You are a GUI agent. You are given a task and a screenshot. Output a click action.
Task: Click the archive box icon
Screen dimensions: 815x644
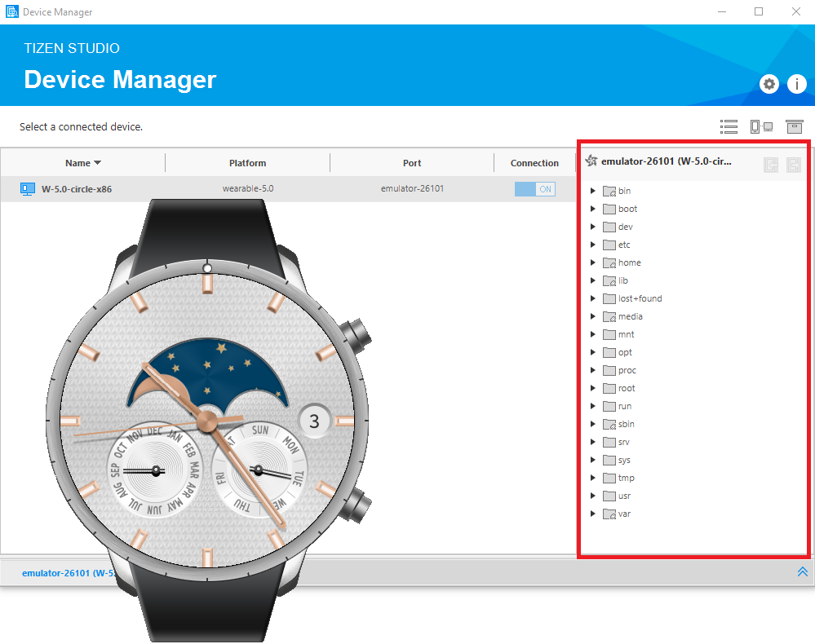click(x=794, y=127)
